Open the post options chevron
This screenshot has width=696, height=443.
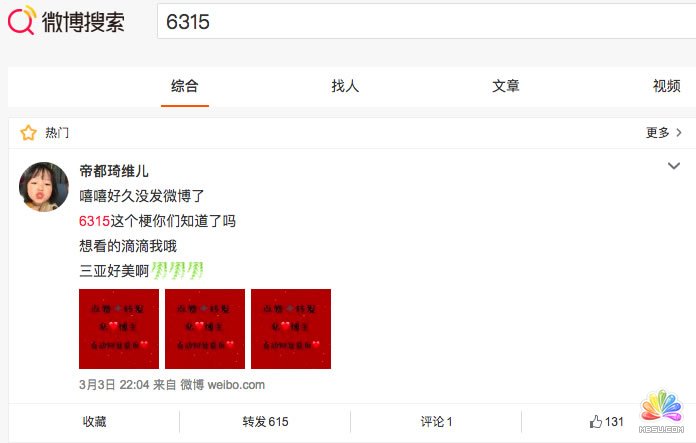(674, 166)
